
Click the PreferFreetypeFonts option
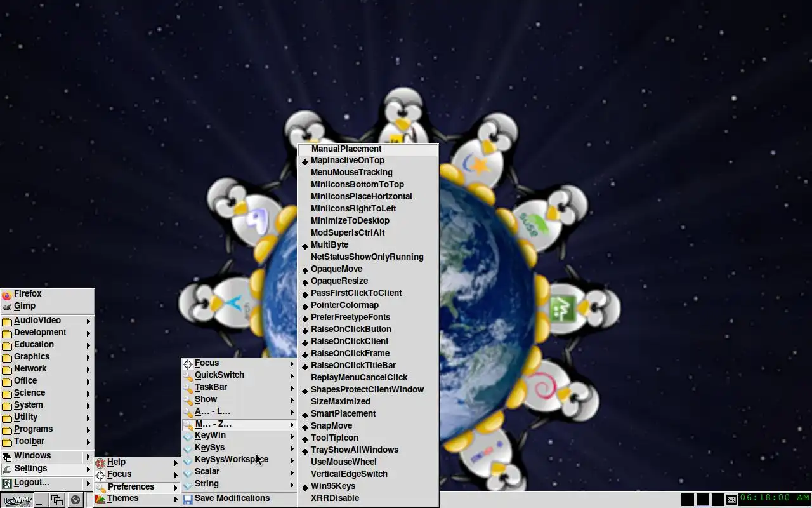[x=367, y=317]
